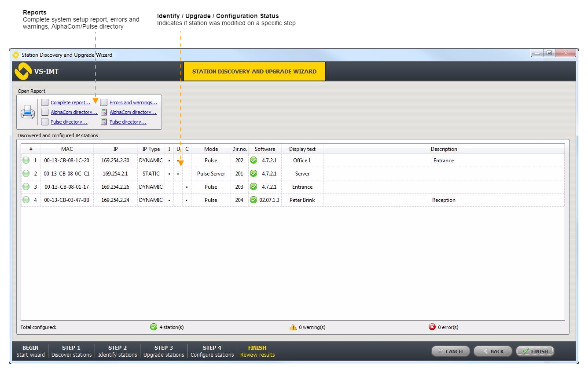The height and width of the screenshot is (373, 588).
Task: Click the spreadsheet icon beside right AlphaCom directory
Action: pyautogui.click(x=104, y=112)
